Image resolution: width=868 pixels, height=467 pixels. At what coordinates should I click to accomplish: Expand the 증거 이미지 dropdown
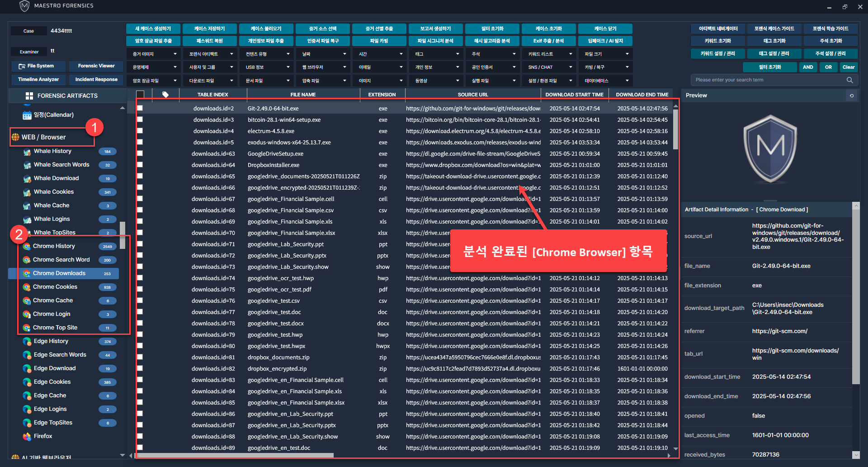[155, 54]
